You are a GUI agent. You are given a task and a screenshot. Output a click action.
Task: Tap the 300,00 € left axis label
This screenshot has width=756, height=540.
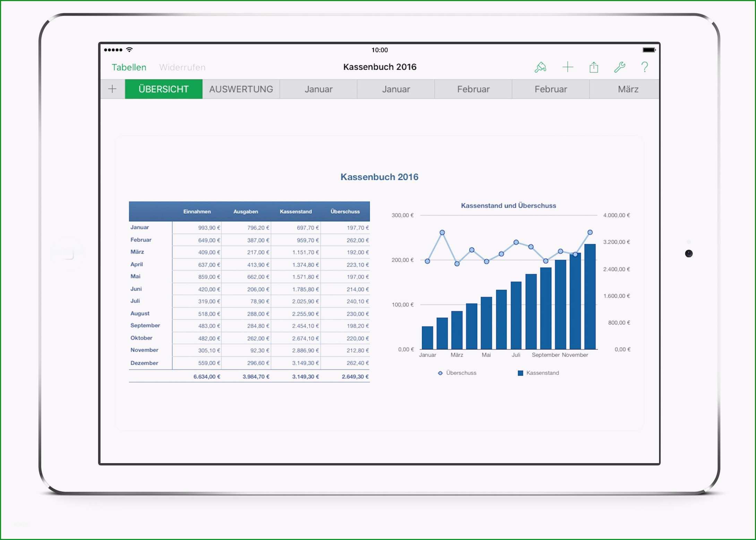(403, 215)
